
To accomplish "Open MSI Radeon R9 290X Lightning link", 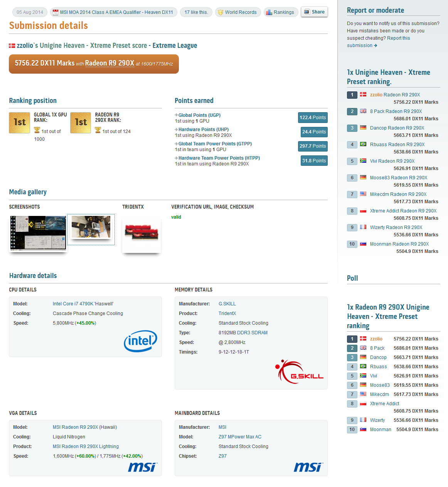I will coord(86,447).
